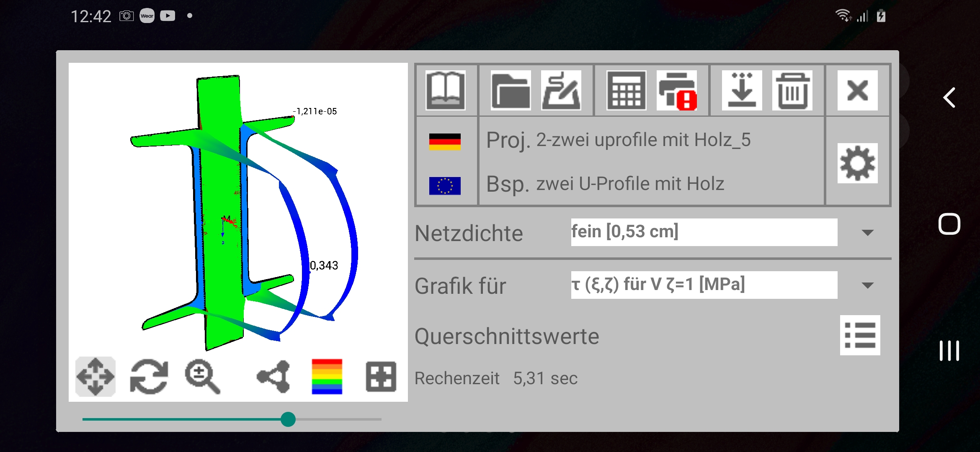980x452 pixels.
Task: Expand the Grafik für dropdown arrow
Action: (867, 285)
